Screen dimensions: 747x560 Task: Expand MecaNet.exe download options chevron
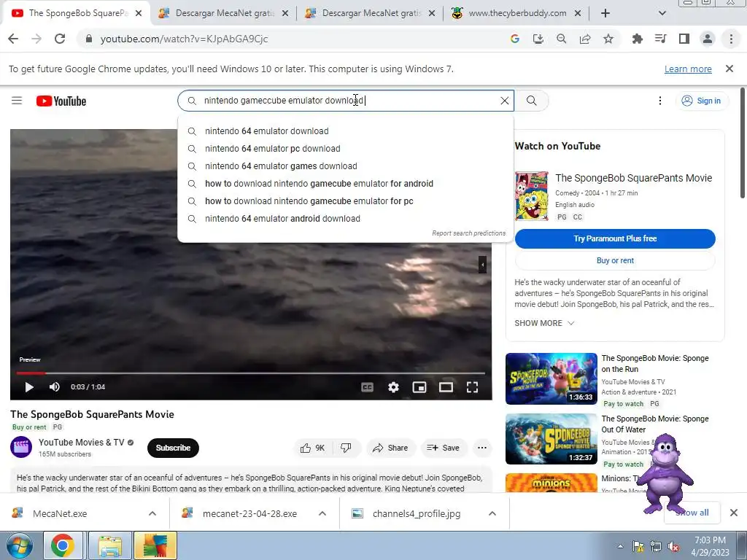[x=152, y=513]
